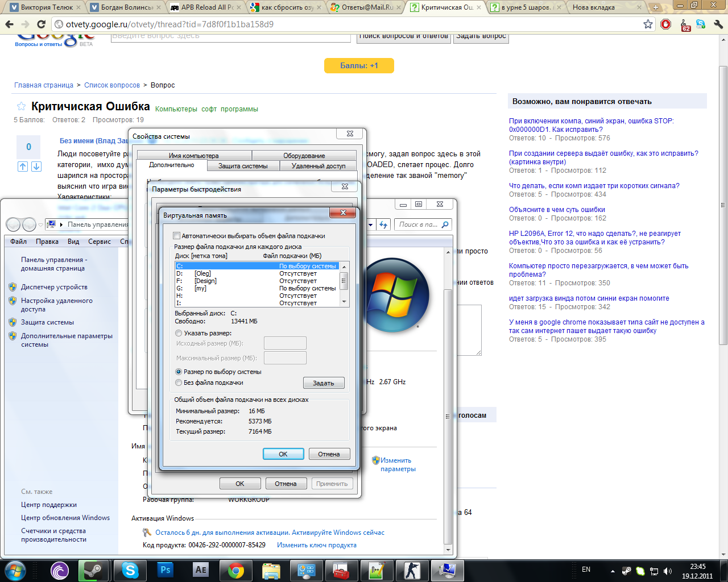Switch to the Имя компьютера tab
728x582 pixels.
[194, 156]
